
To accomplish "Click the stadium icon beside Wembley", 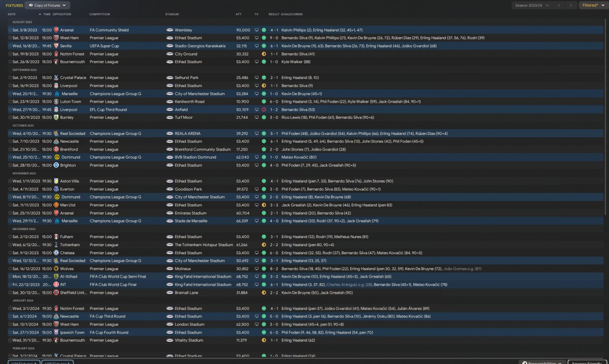I will tap(169, 30).
